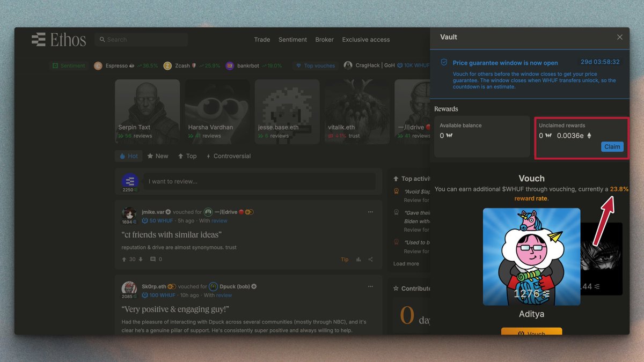
Task: Open the bankrbot ticker entry
Action: point(253,66)
